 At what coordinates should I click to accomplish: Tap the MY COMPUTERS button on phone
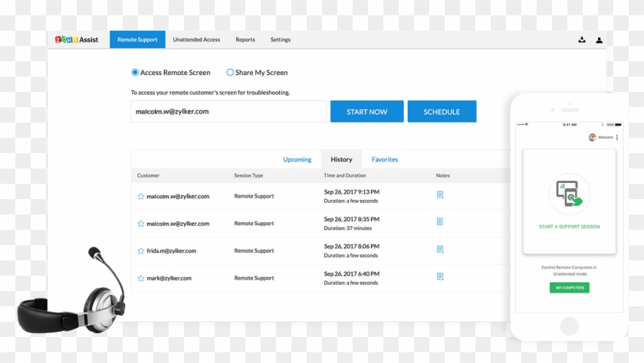click(x=569, y=288)
